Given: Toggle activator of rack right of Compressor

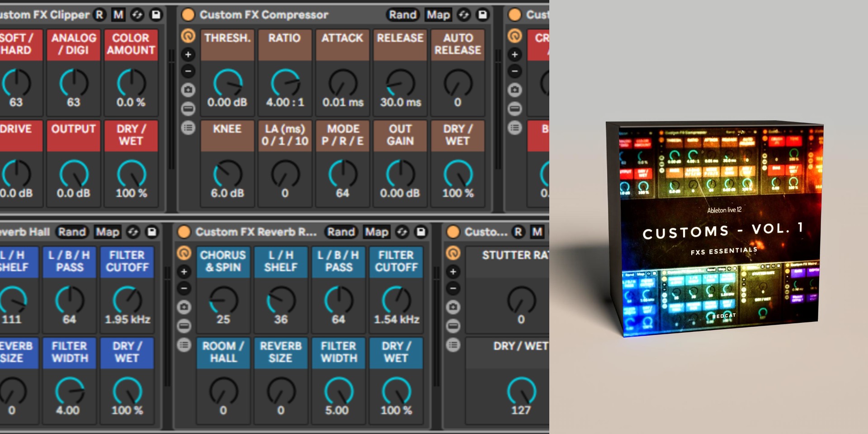Looking at the screenshot, I should point(514,15).
